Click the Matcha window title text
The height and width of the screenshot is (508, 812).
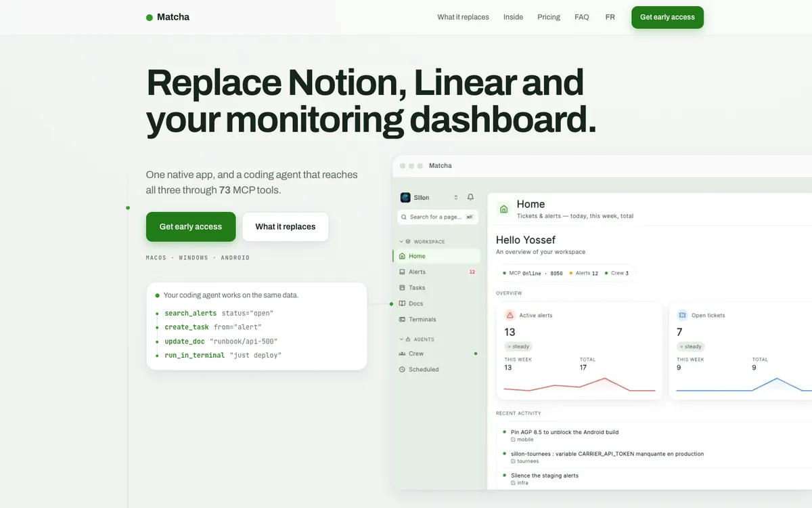click(440, 166)
